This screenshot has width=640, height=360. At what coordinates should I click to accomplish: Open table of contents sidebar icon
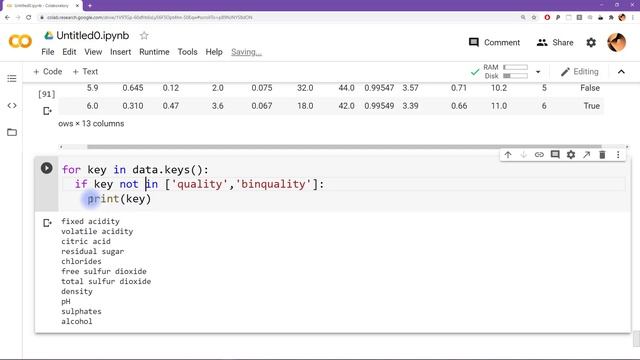(12, 78)
